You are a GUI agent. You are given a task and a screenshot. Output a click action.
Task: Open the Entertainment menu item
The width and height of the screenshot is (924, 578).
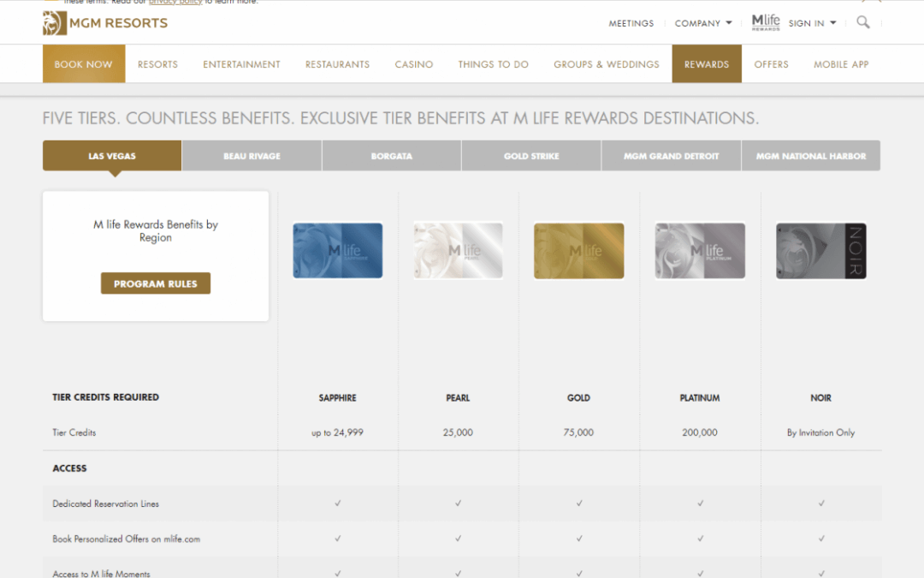click(241, 64)
